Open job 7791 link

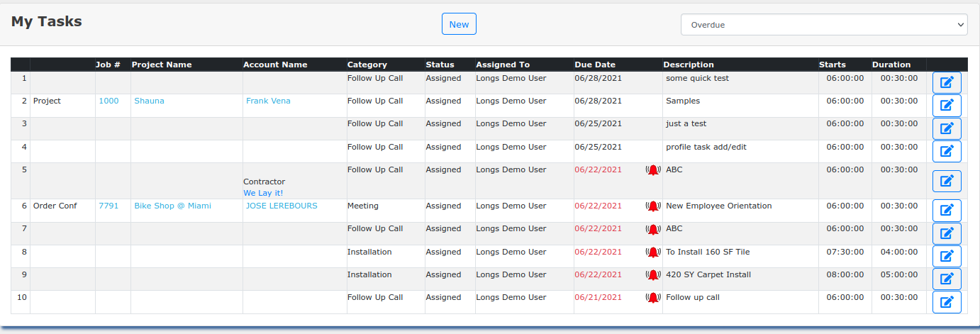coord(108,206)
